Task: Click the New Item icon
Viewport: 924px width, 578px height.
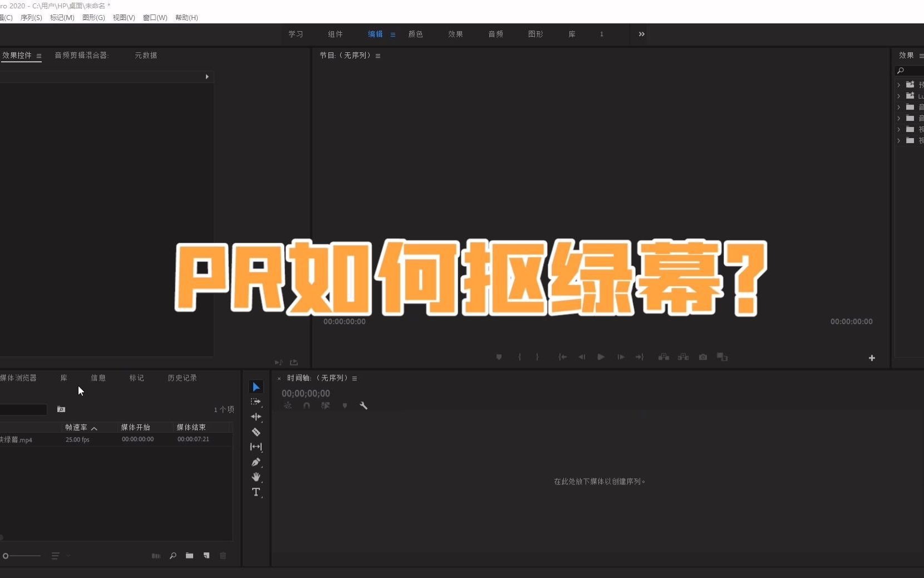Action: tap(207, 556)
